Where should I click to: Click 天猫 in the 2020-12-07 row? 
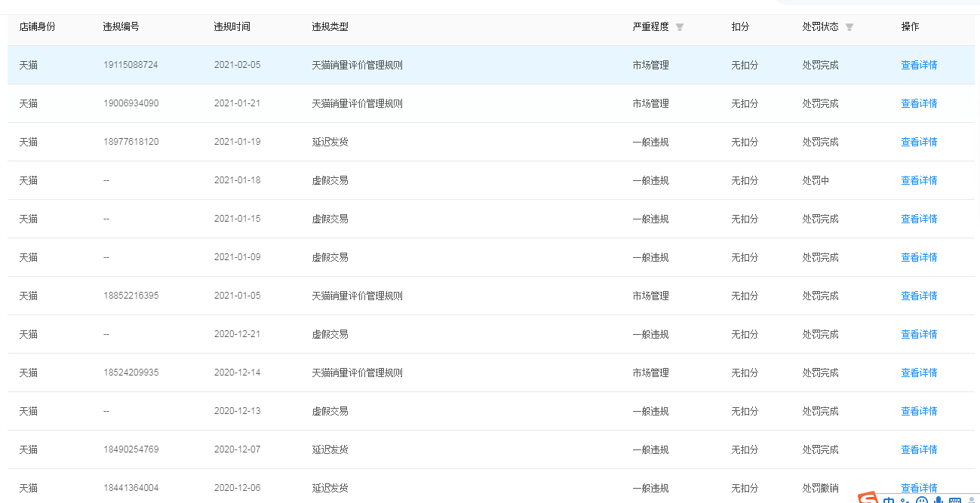pos(28,449)
